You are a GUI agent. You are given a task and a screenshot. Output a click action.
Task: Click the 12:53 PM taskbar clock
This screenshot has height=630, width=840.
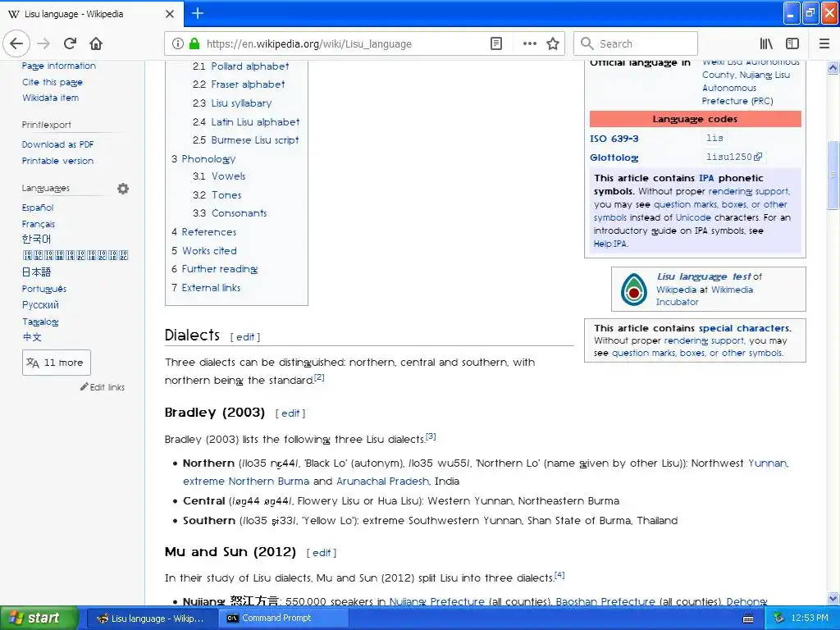coord(810,618)
